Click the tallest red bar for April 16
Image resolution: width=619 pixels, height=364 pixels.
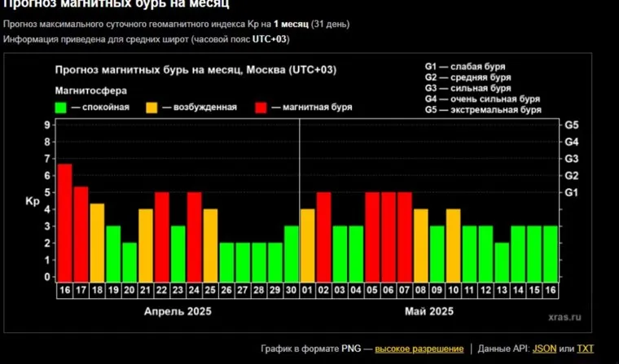coord(64,221)
